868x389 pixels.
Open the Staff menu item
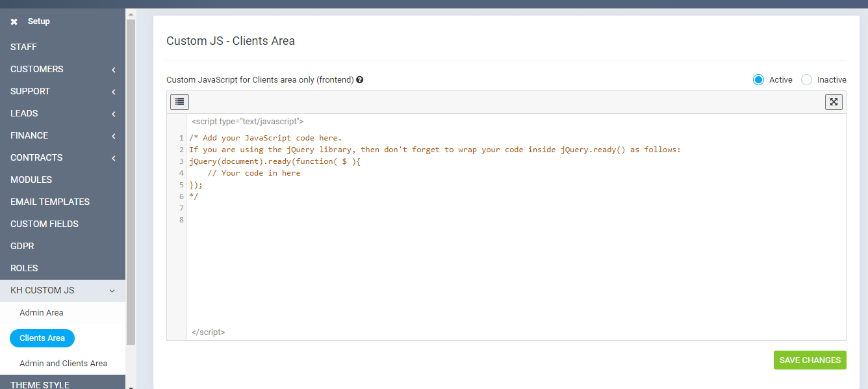24,47
